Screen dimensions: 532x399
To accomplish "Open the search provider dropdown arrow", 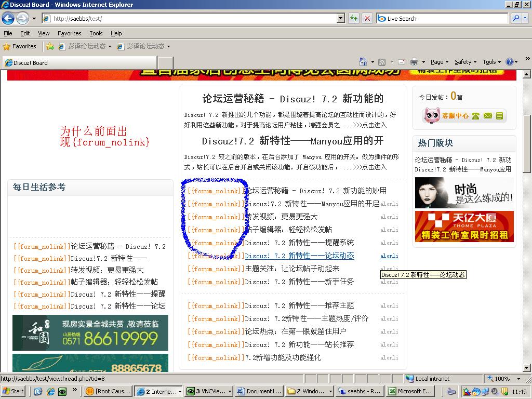I will tap(525, 18).
